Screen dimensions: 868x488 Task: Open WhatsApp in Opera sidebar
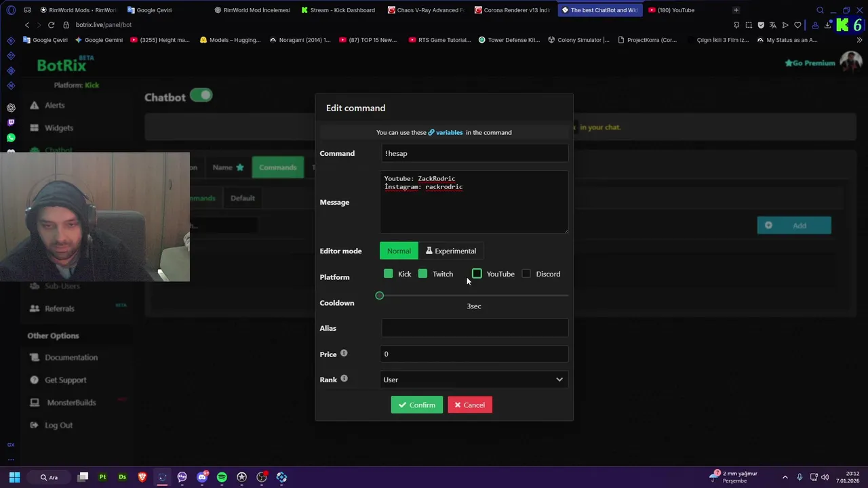click(x=11, y=138)
